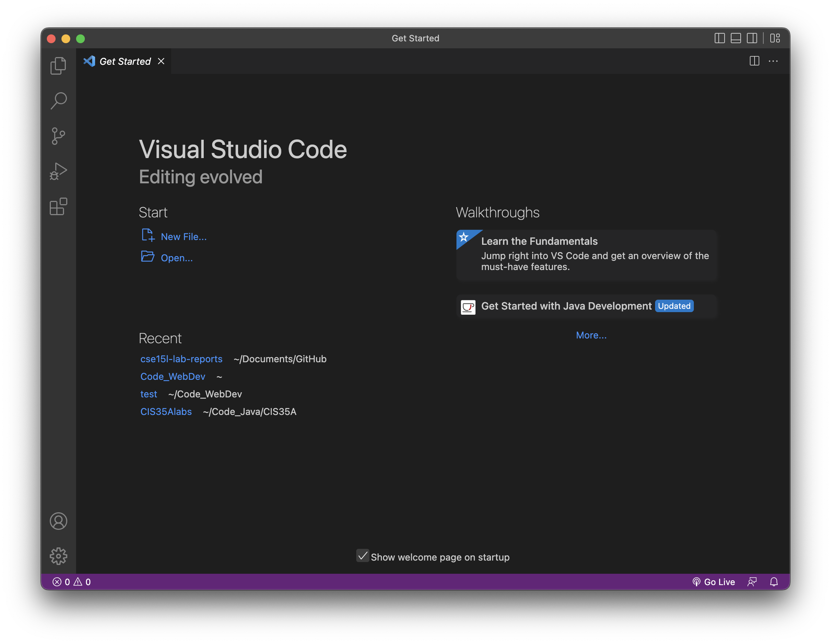Click the Open... link
The height and width of the screenshot is (644, 831).
[177, 258]
